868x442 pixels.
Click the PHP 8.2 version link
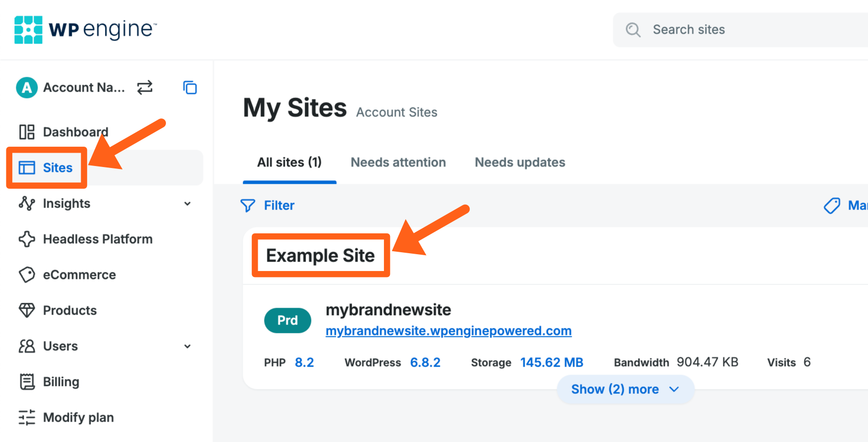coord(304,363)
